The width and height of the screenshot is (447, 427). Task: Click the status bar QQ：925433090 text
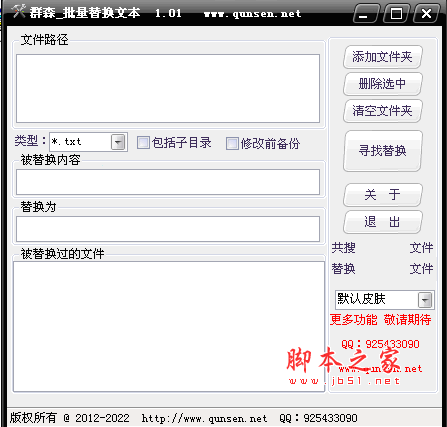coord(319,418)
